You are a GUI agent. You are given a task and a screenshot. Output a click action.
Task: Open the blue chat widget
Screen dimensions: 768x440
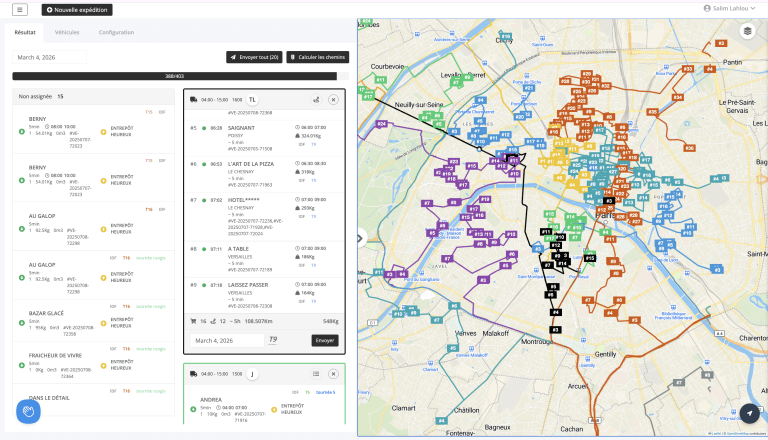28,411
